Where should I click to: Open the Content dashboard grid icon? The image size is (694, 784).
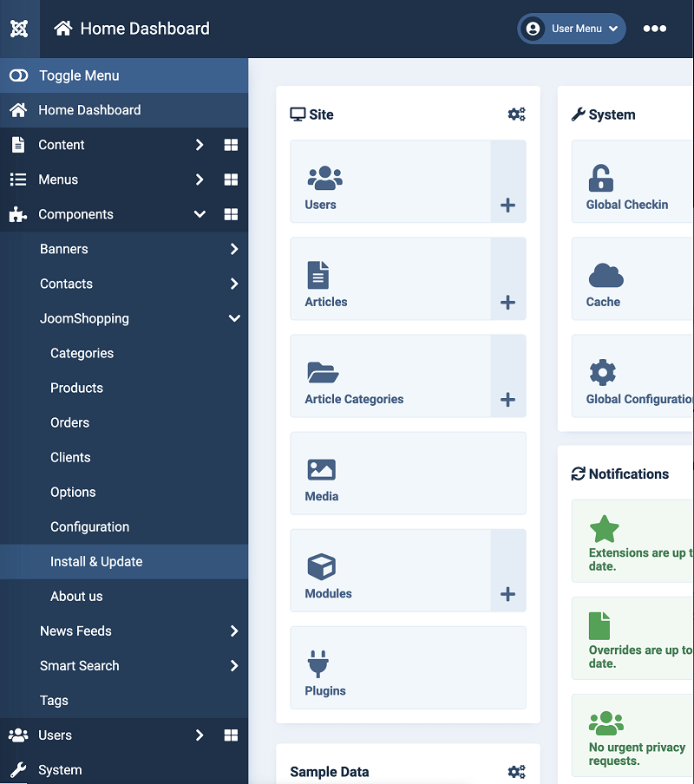point(231,145)
